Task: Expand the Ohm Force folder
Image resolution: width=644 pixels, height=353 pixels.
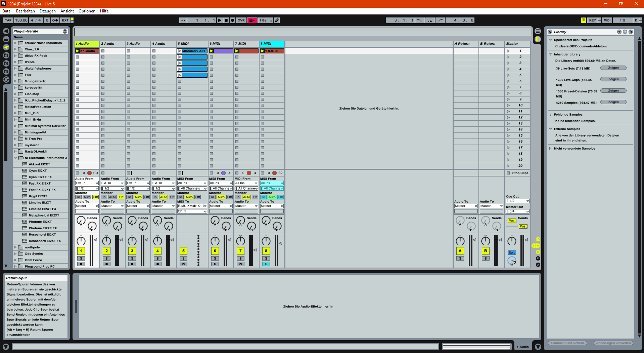Action: (x=15, y=260)
